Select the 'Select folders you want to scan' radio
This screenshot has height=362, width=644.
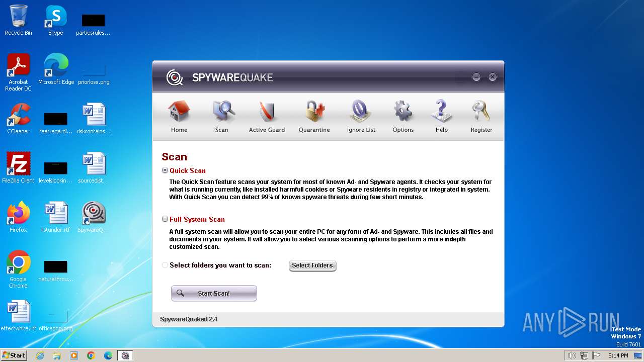pos(165,265)
